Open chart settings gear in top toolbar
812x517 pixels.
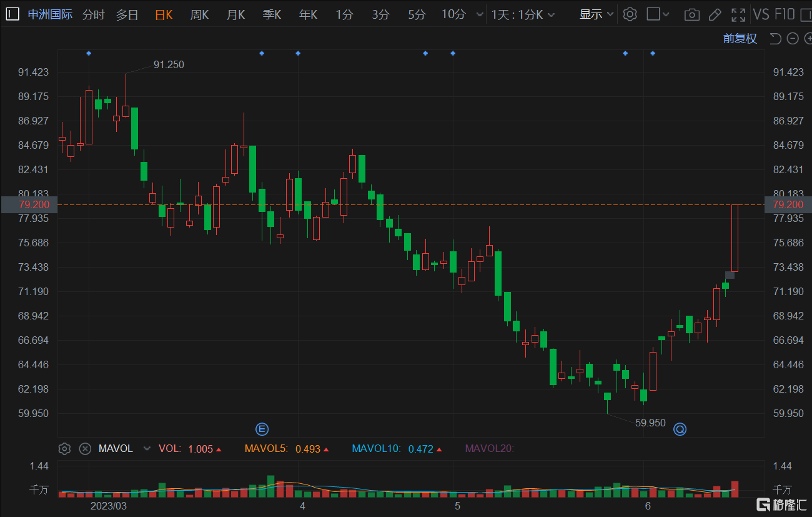tap(630, 14)
